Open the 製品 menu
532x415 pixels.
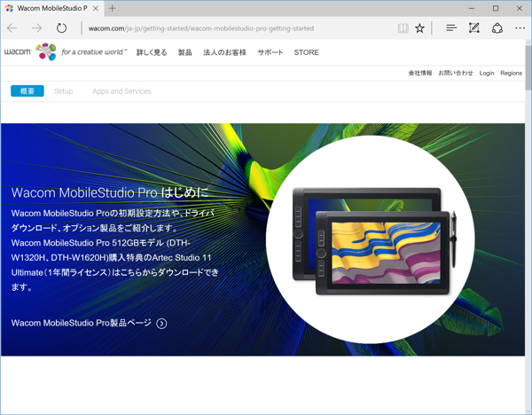185,52
